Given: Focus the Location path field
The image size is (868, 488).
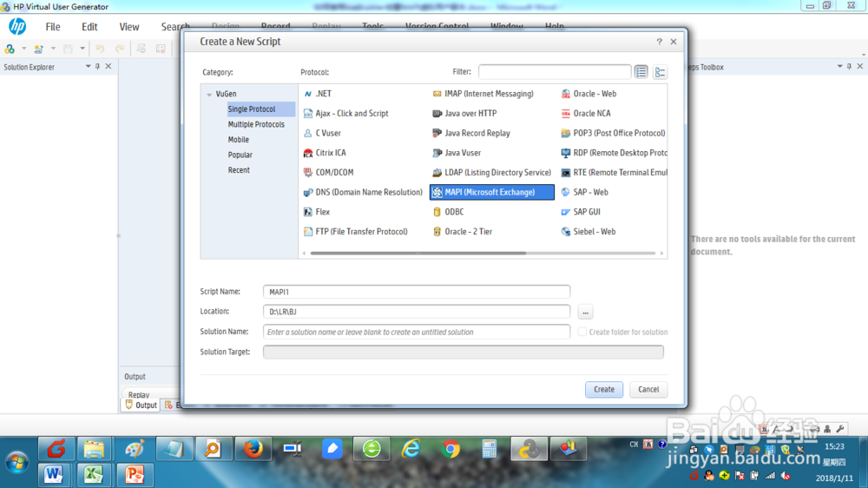Looking at the screenshot, I should [417, 312].
